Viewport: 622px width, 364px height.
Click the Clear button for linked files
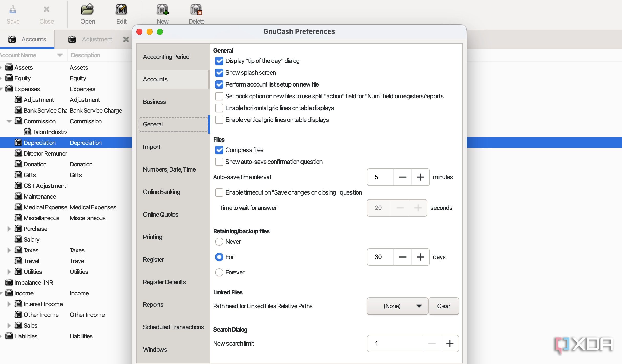click(443, 306)
